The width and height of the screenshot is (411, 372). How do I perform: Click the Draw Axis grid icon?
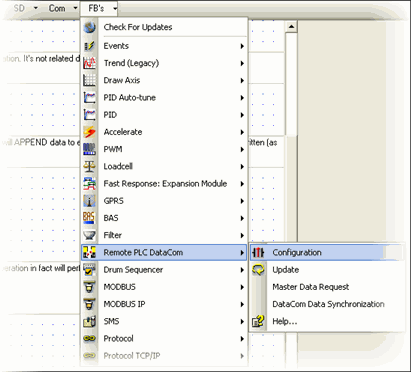coord(89,80)
